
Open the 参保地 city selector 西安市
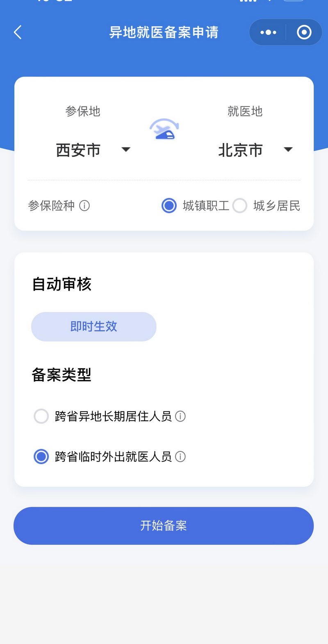pos(78,150)
